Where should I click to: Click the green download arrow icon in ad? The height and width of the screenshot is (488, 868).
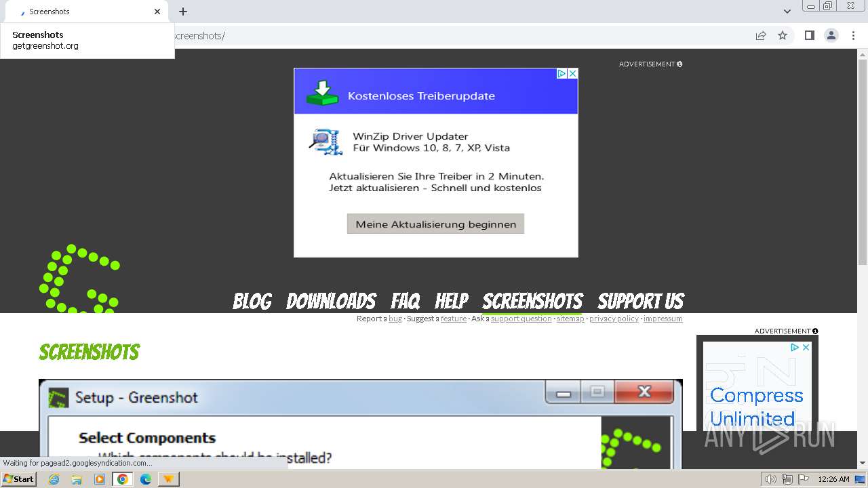(x=322, y=93)
